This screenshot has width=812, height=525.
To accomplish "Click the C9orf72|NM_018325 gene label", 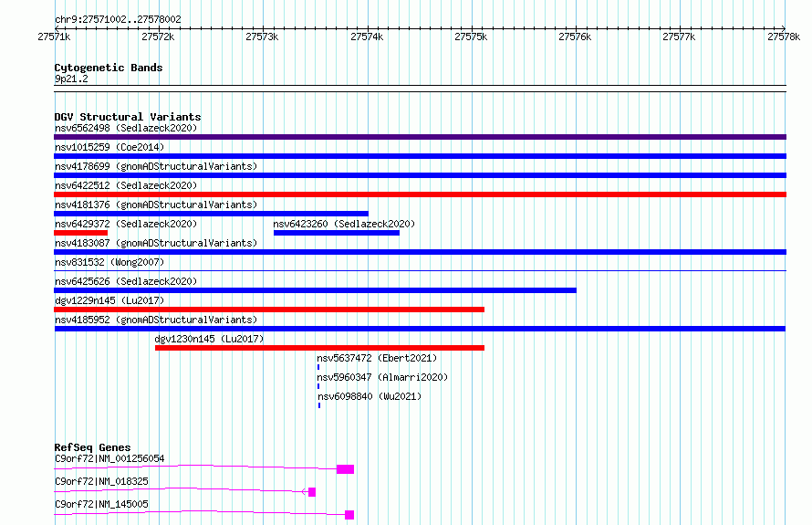I will coord(101,481).
